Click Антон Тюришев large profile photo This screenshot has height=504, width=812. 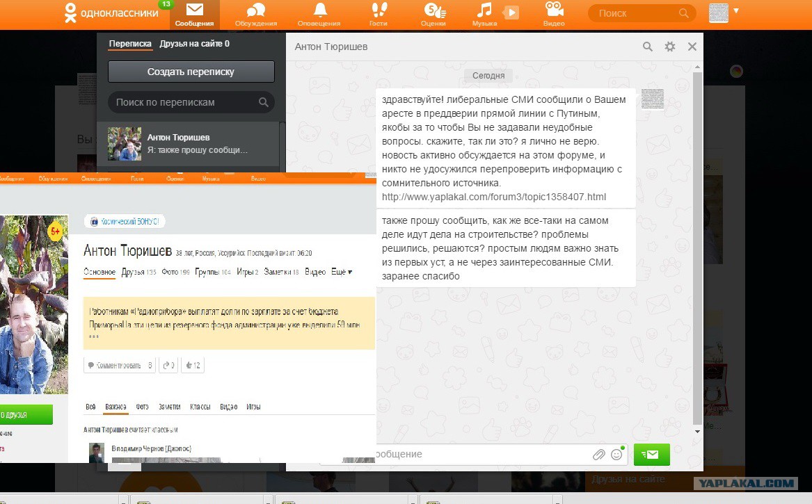tap(34, 304)
